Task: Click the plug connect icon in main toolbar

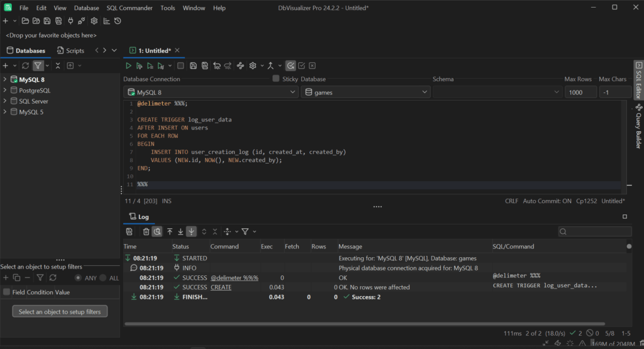Action: pos(70,21)
